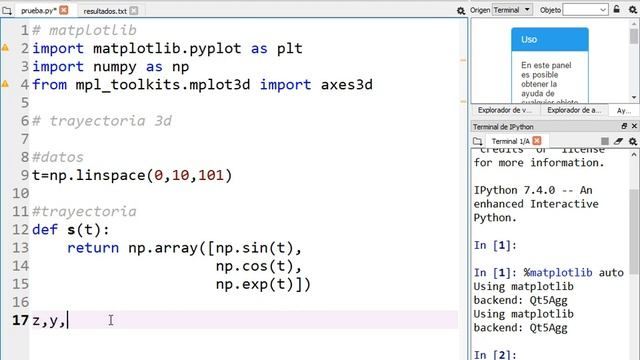
Task: Click the 'np.exp(t)])' line
Action: click(x=263, y=284)
